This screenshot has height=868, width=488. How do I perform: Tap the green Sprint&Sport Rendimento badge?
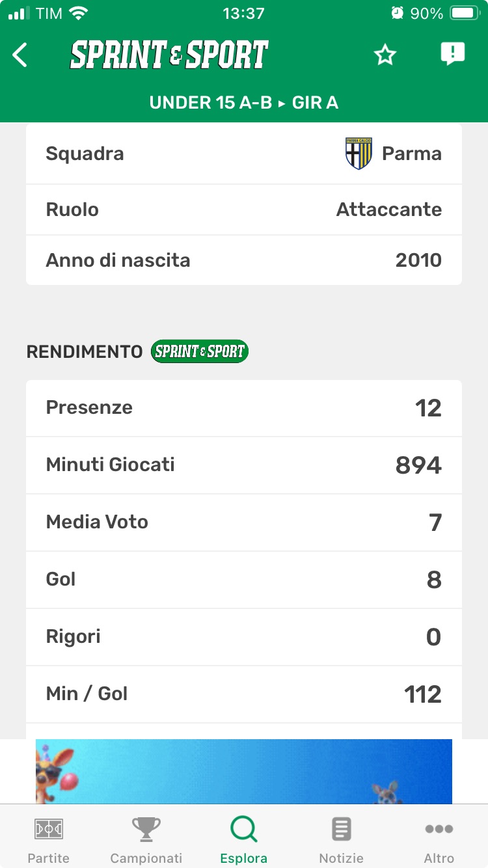199,351
